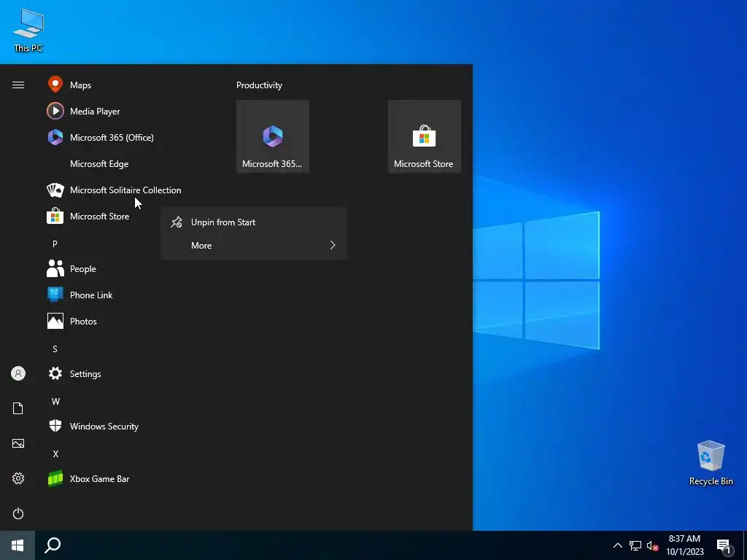This screenshot has width=747, height=560.
Task: Click the 8:37 AM clock date
Action: [x=684, y=545]
